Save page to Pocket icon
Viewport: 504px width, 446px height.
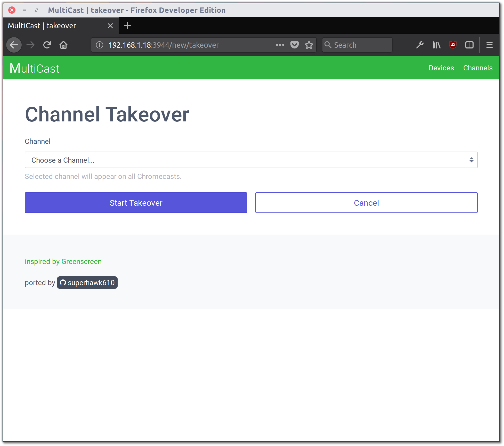click(294, 45)
